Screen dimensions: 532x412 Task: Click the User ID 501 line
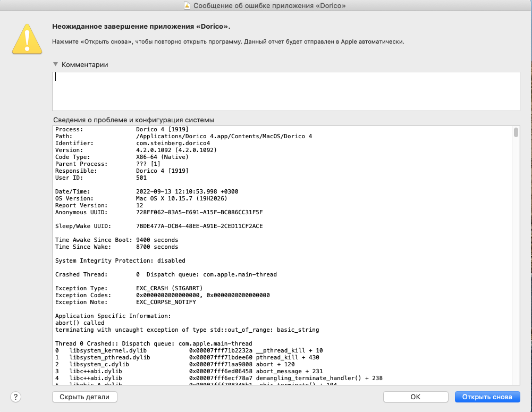pyautogui.click(x=101, y=178)
